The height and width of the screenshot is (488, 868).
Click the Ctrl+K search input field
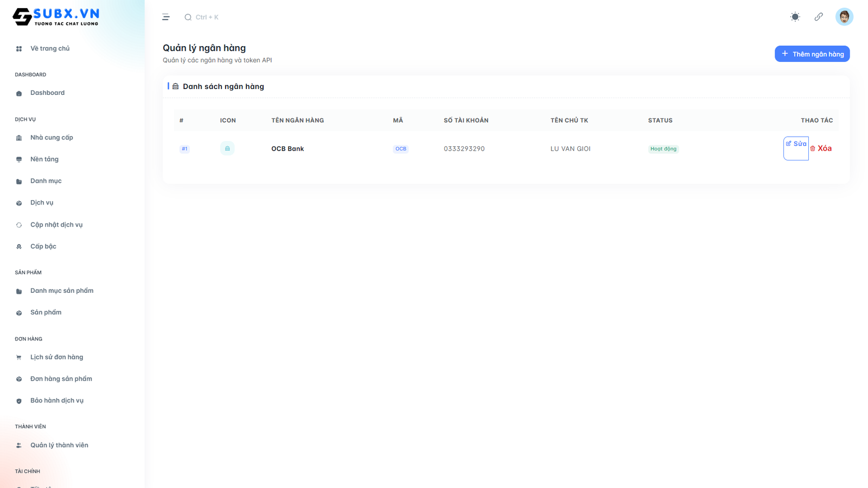click(206, 17)
